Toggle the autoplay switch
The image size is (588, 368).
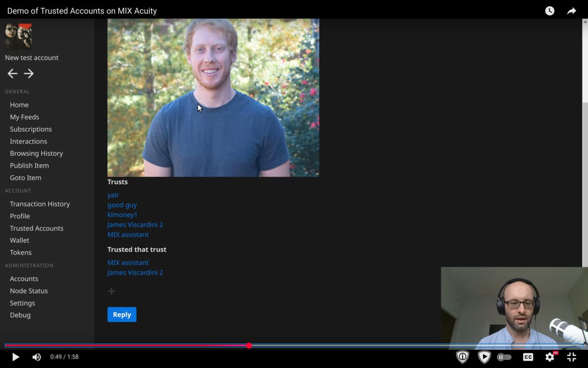click(504, 357)
